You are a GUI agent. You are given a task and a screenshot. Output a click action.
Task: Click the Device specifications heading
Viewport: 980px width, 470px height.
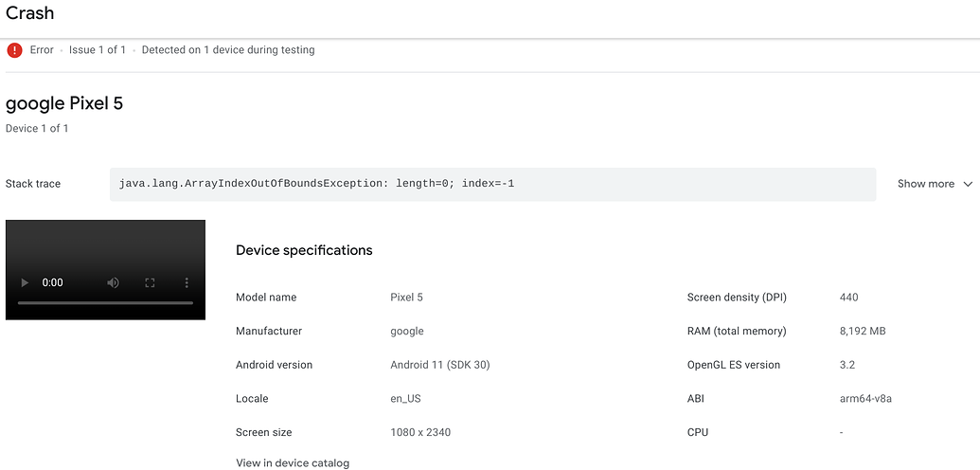304,251
